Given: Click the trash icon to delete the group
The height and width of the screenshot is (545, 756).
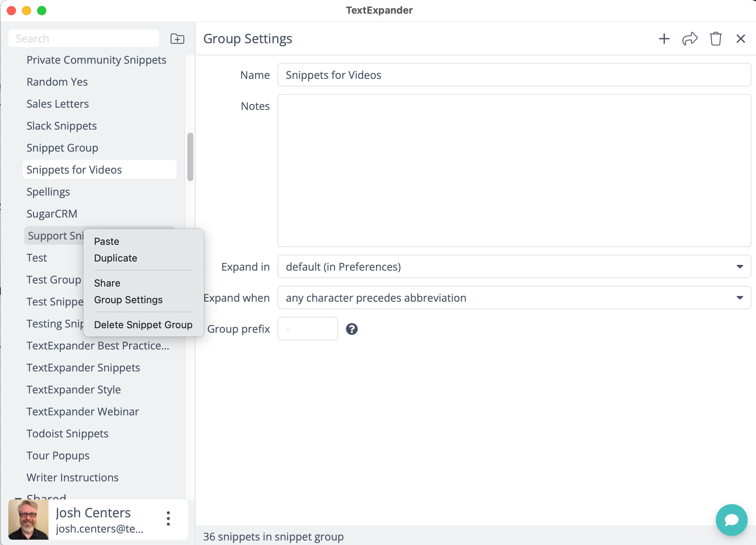Looking at the screenshot, I should (x=715, y=39).
